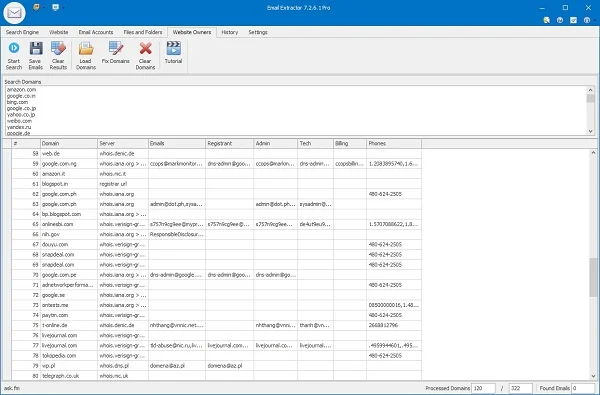Open the Files and Folders tab
Screen dimensions: 600x395
click(x=143, y=32)
